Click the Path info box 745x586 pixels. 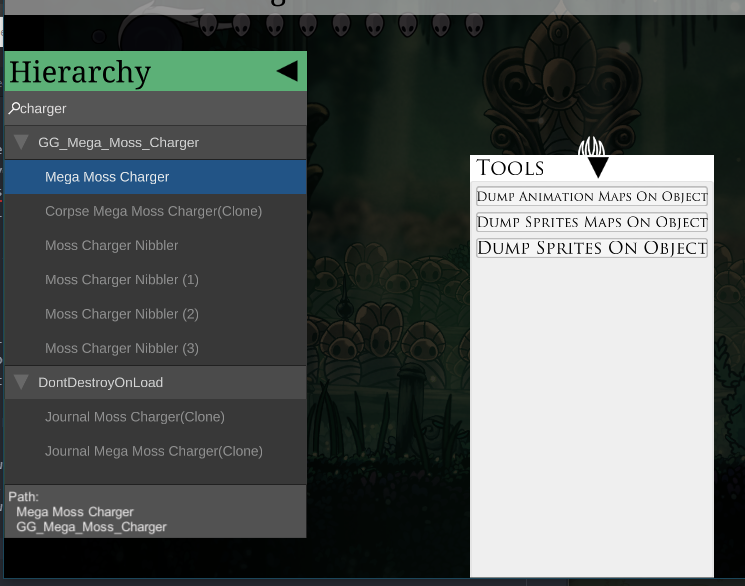coord(155,512)
